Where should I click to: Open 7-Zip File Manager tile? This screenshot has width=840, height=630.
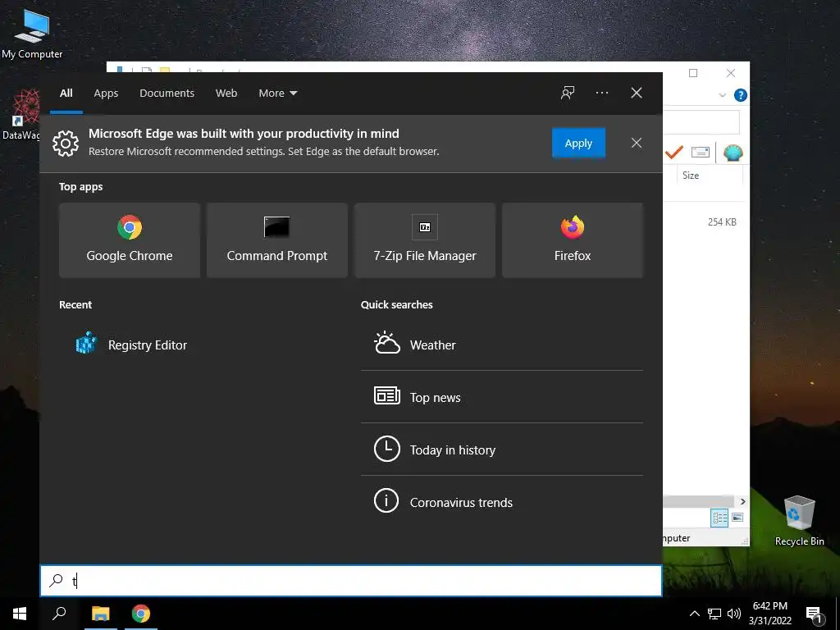[425, 240]
